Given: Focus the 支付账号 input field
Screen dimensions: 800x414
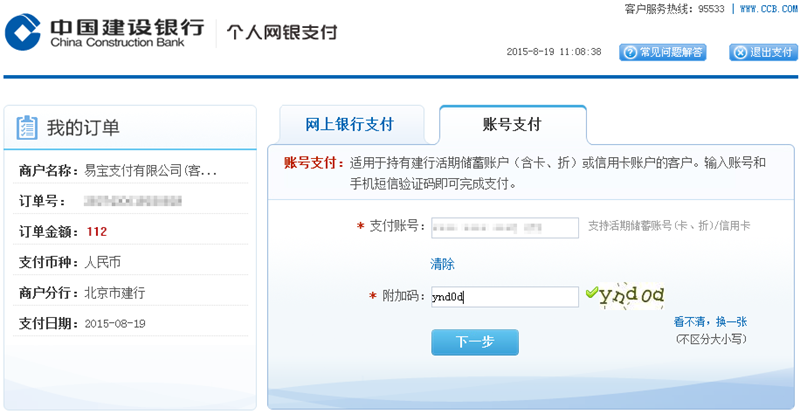Looking at the screenshot, I should [x=504, y=227].
